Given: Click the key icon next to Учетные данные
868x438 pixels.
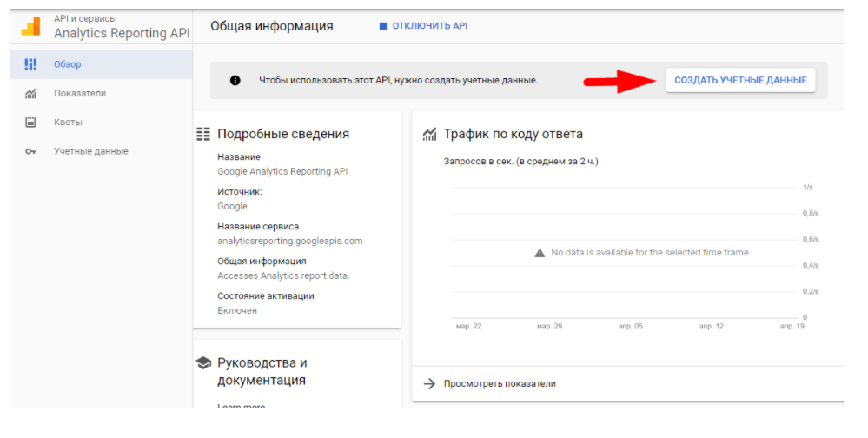Looking at the screenshot, I should point(30,151).
